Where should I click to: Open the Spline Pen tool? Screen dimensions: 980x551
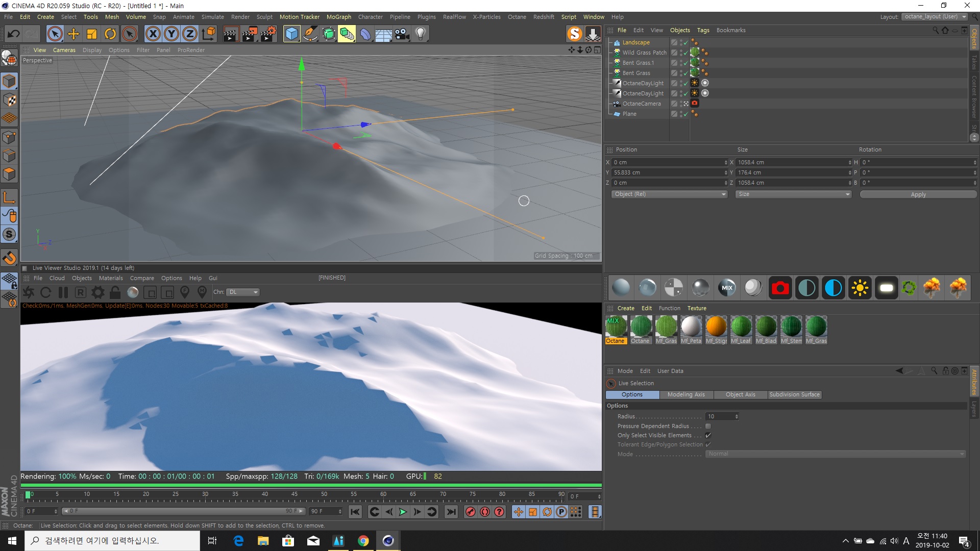(310, 34)
